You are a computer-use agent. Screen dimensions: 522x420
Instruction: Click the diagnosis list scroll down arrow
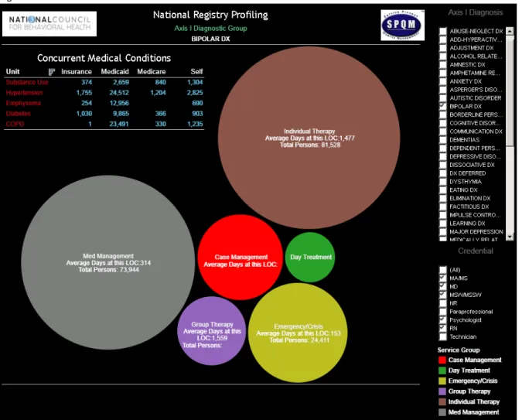[x=510, y=237]
